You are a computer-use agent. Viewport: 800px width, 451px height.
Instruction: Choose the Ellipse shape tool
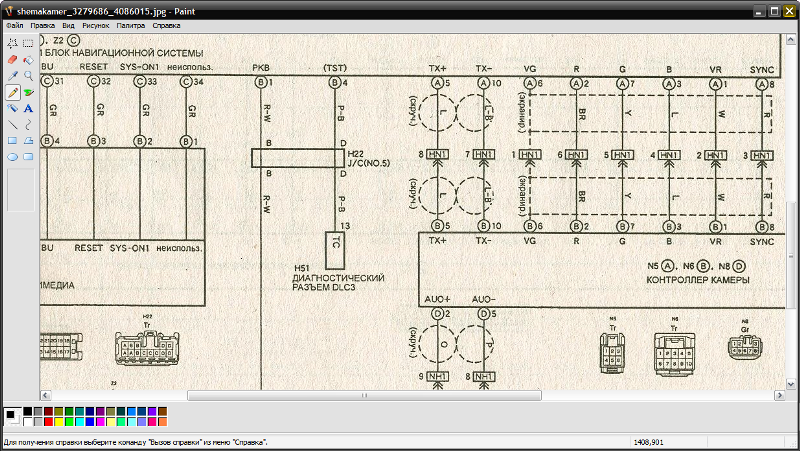pos(13,156)
